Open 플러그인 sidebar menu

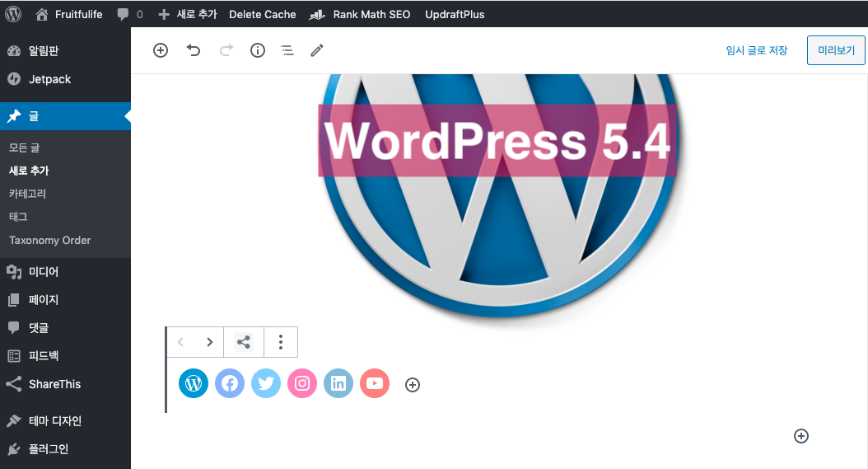(x=65, y=449)
